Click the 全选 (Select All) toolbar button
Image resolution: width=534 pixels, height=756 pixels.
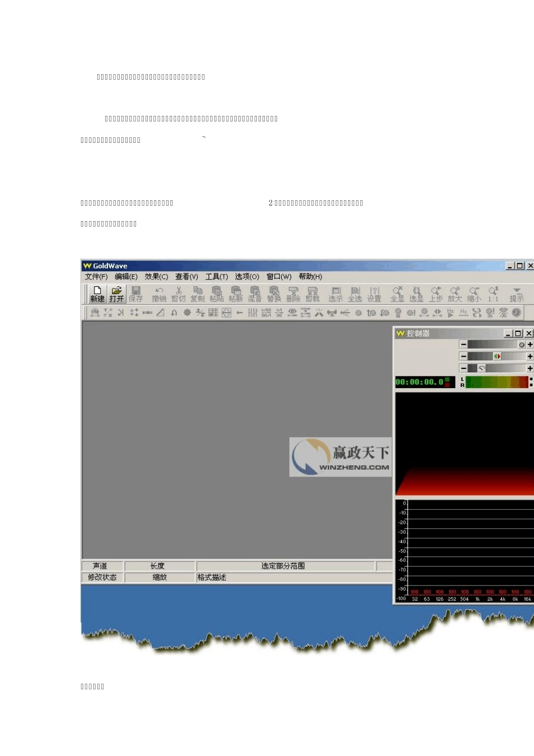355,294
